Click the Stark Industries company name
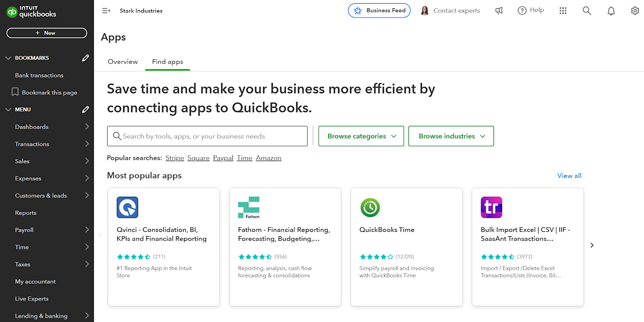The width and height of the screenshot is (644, 322). 141,11
